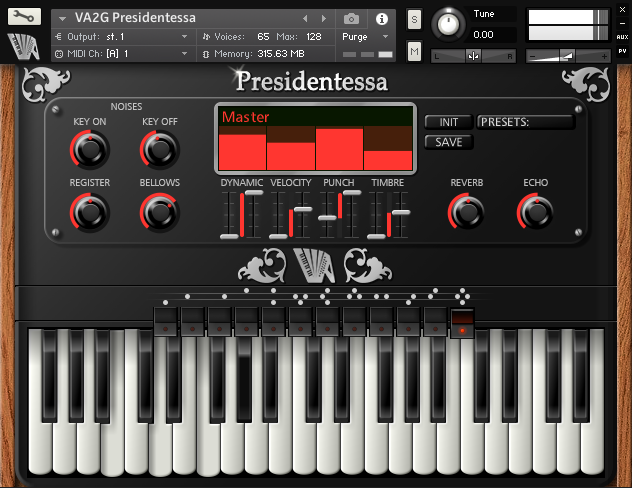This screenshot has width=632, height=488.
Task: Open the instrument info icon
Action: pos(381,18)
